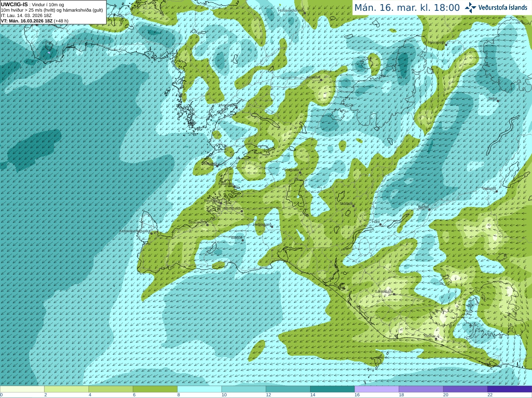Image resolution: width=532 pixels, height=398 pixels.
Task: Click the Húsafell station label
Action: (313, 77)
